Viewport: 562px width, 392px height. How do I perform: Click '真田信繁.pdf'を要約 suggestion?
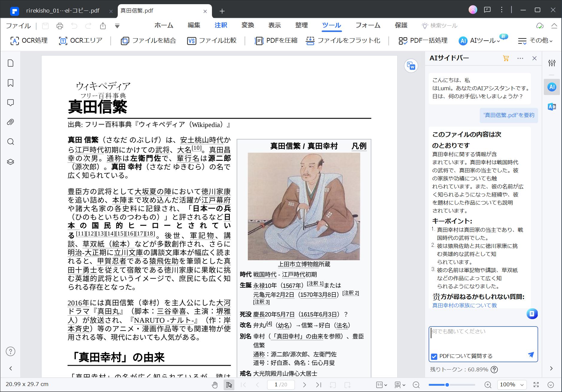[x=508, y=115]
